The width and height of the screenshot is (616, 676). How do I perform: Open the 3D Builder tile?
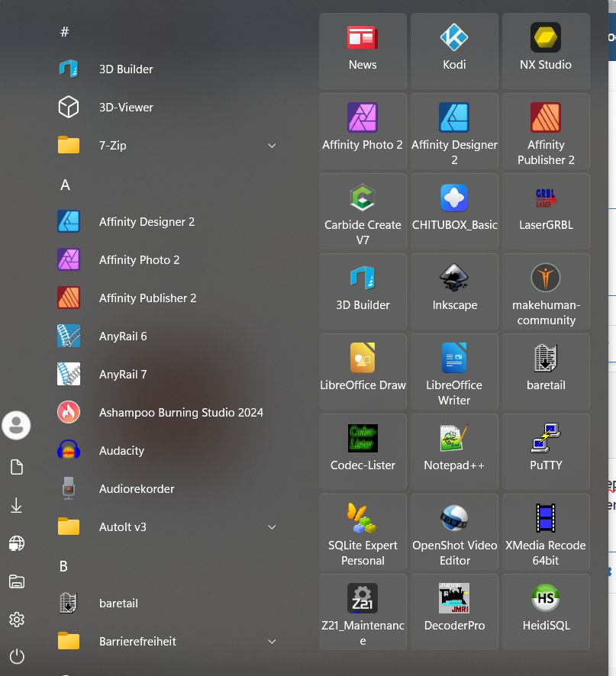(363, 291)
